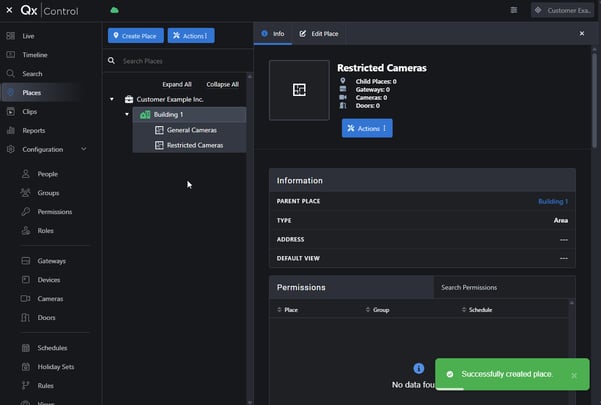Open People configuration

pyautogui.click(x=48, y=174)
